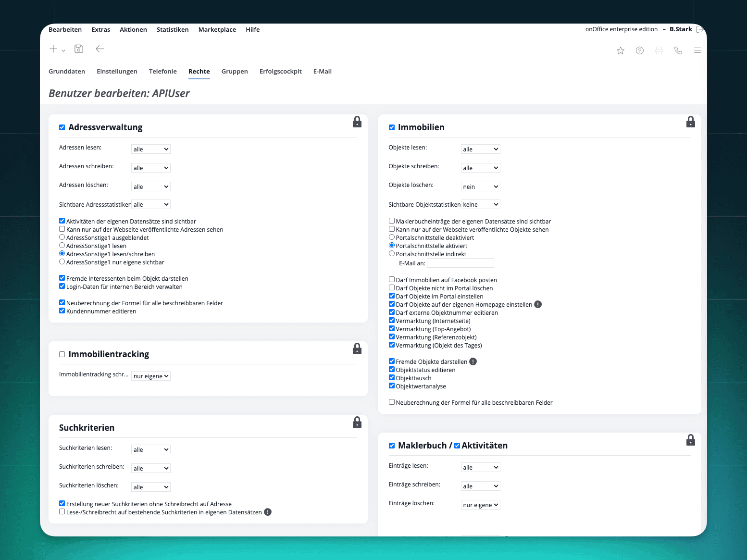The width and height of the screenshot is (747, 560).
Task: Click the phone icon in the toolbar
Action: pos(678,50)
